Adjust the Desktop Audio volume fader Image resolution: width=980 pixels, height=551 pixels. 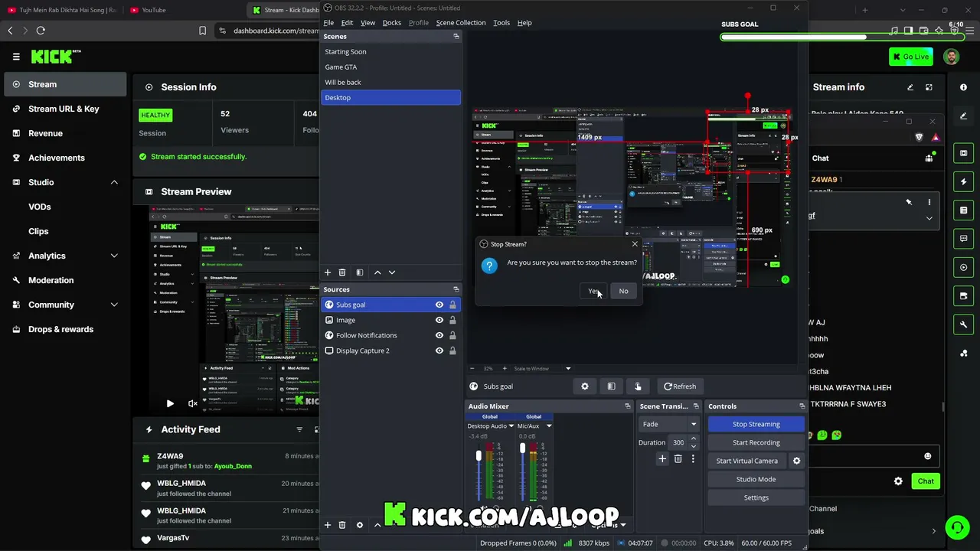tap(479, 456)
